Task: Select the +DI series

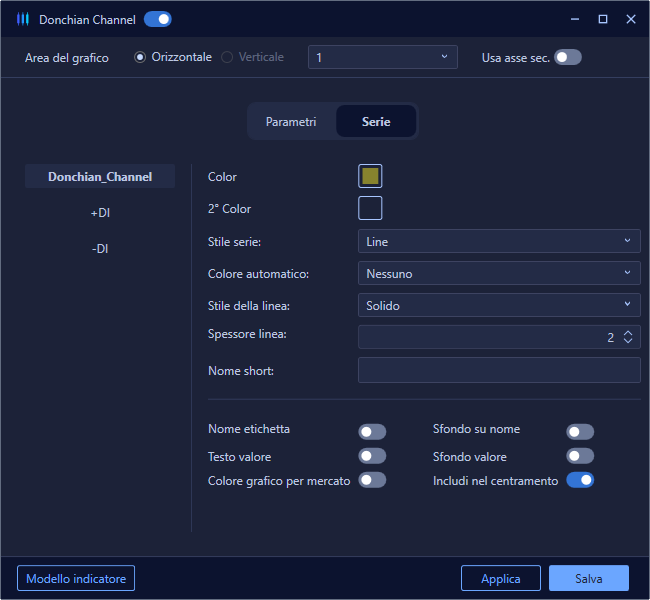Action: (x=100, y=213)
